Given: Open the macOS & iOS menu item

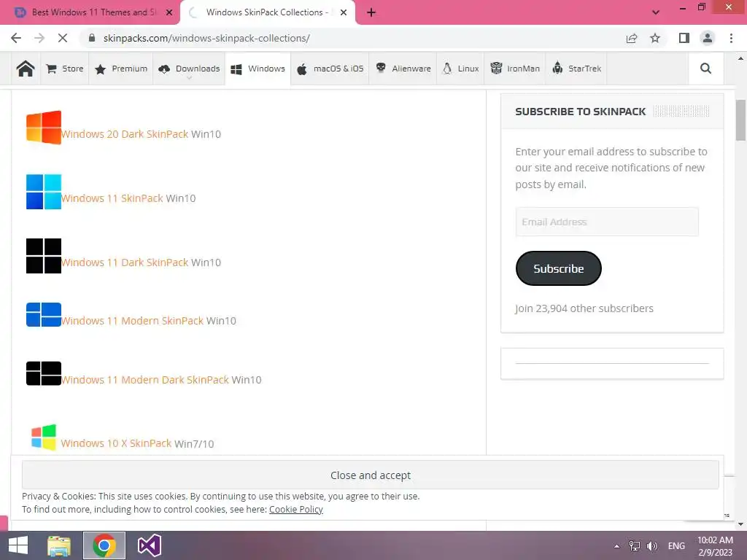Looking at the screenshot, I should coord(330,69).
